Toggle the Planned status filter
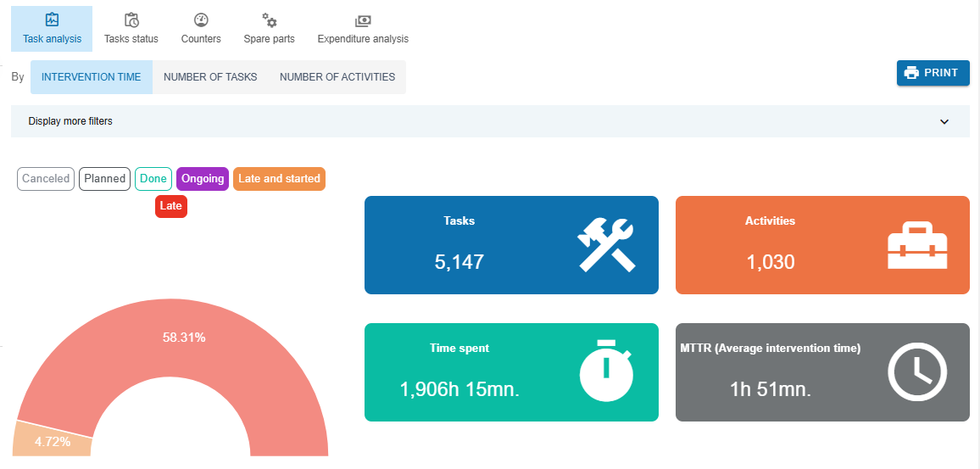Screen dimensions: 980x469 tap(105, 179)
